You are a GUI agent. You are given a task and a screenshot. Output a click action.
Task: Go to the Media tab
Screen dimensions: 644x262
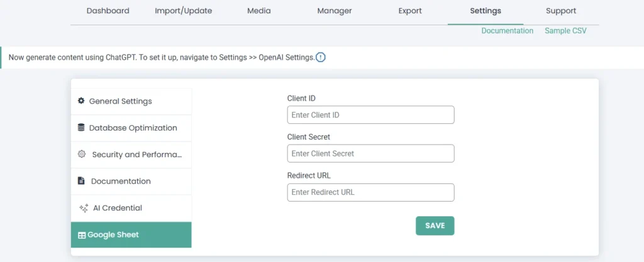click(x=260, y=11)
